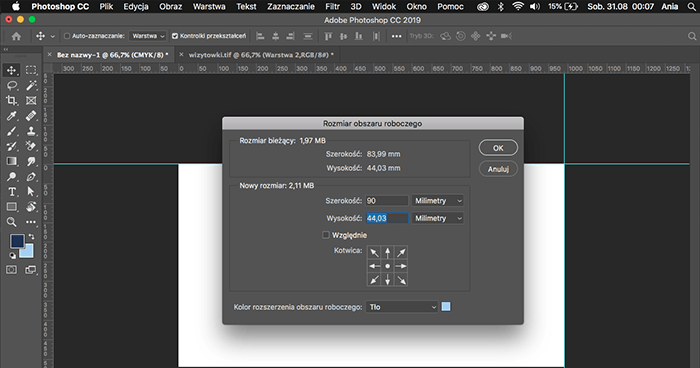
Task: Open the Plik menu
Action: 106,7
